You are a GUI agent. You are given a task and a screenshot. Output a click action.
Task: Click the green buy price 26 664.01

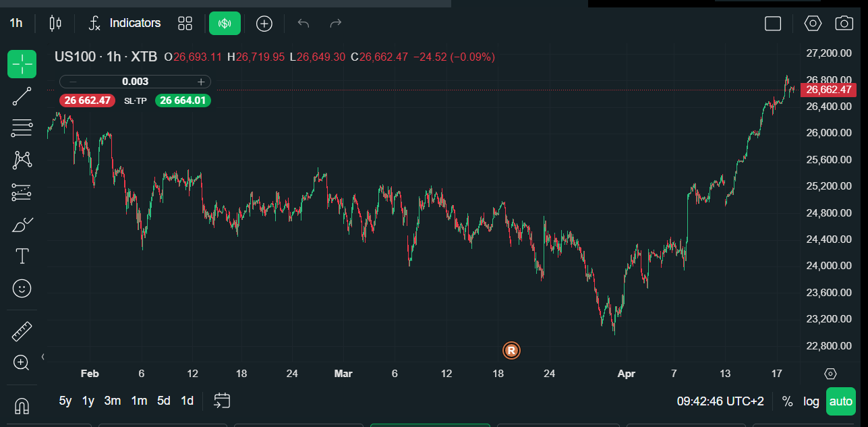[183, 101]
